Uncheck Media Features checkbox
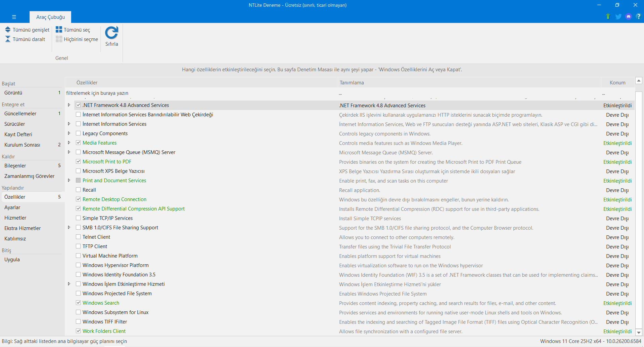The image size is (644, 347). [x=78, y=143]
